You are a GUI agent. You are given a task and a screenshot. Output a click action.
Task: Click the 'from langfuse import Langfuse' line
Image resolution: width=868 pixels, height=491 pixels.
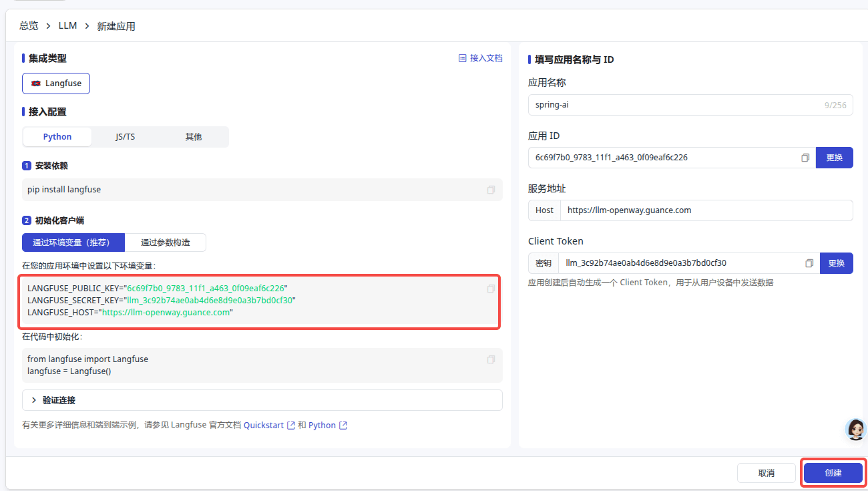point(87,359)
